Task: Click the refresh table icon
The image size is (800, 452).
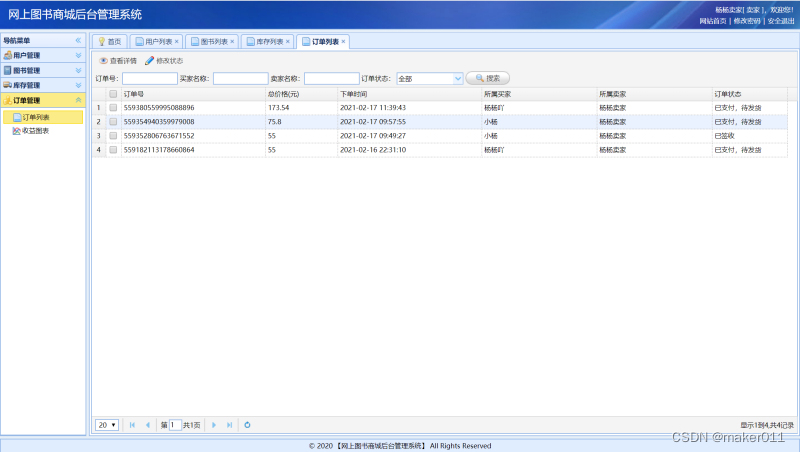Action: tap(247, 425)
